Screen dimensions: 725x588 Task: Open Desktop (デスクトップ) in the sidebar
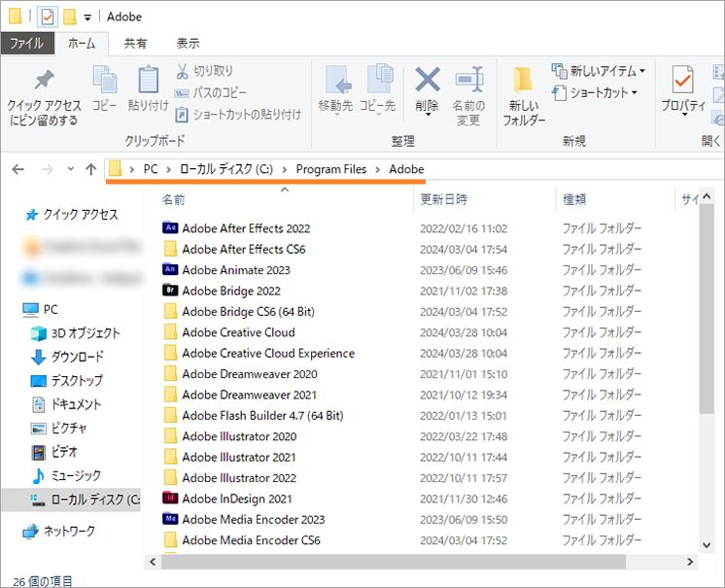pos(67,381)
